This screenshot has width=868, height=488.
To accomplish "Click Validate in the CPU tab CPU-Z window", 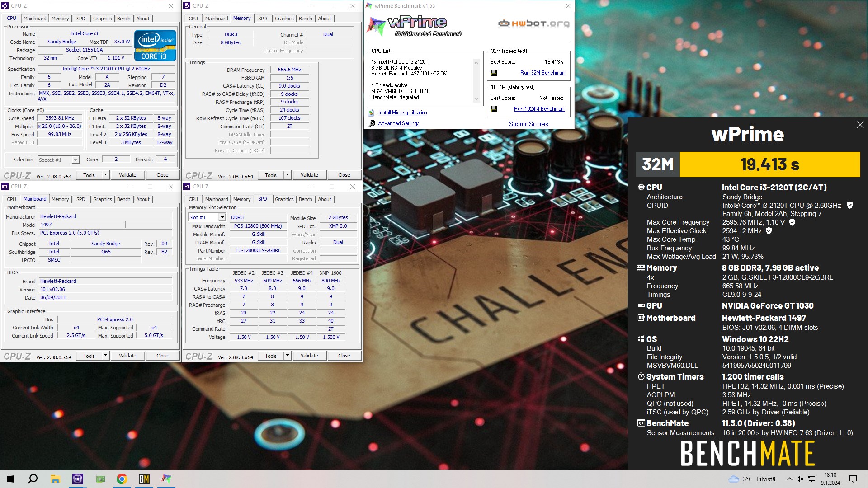I will pos(127,175).
